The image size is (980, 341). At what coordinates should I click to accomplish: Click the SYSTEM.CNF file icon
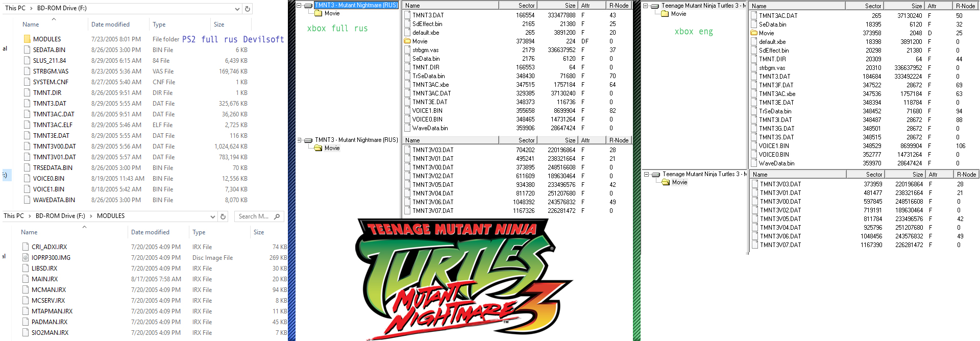click(x=27, y=82)
